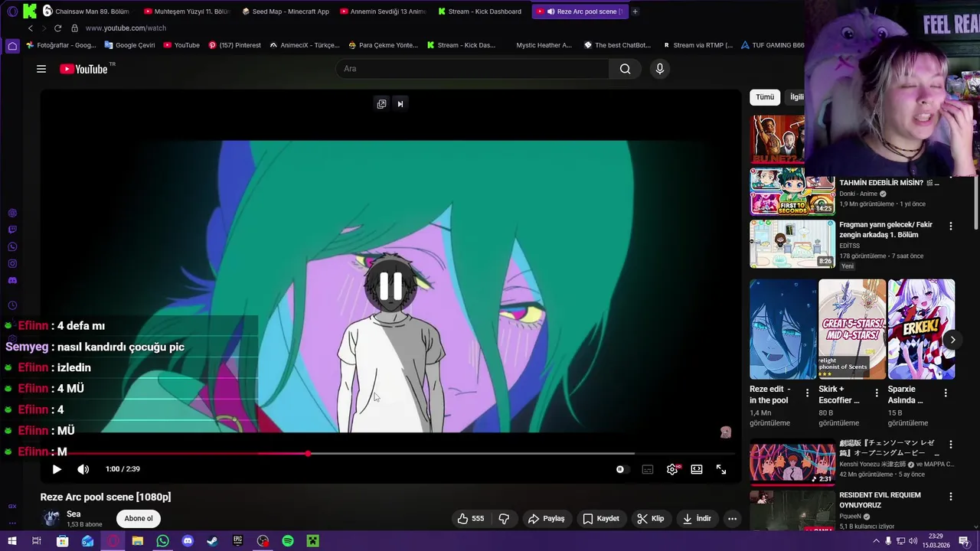Open the AnimeciX bookmark
The image size is (980, 551).
[x=304, y=45]
